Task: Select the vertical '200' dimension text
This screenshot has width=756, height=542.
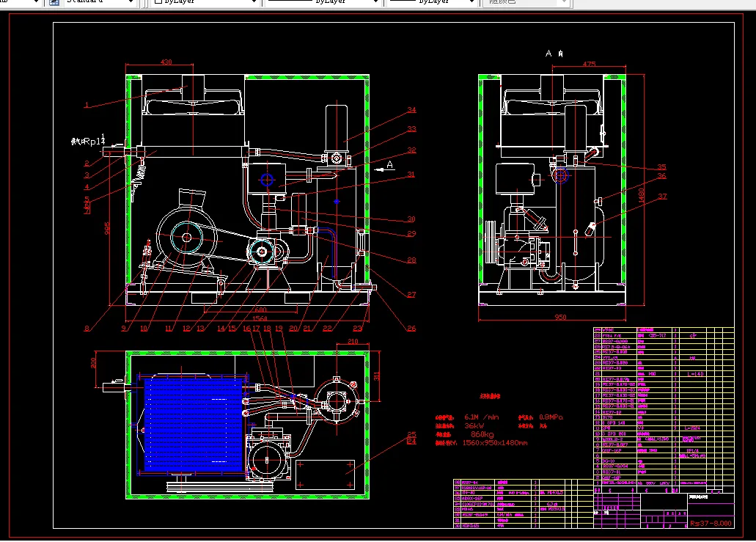Action: click(x=94, y=362)
